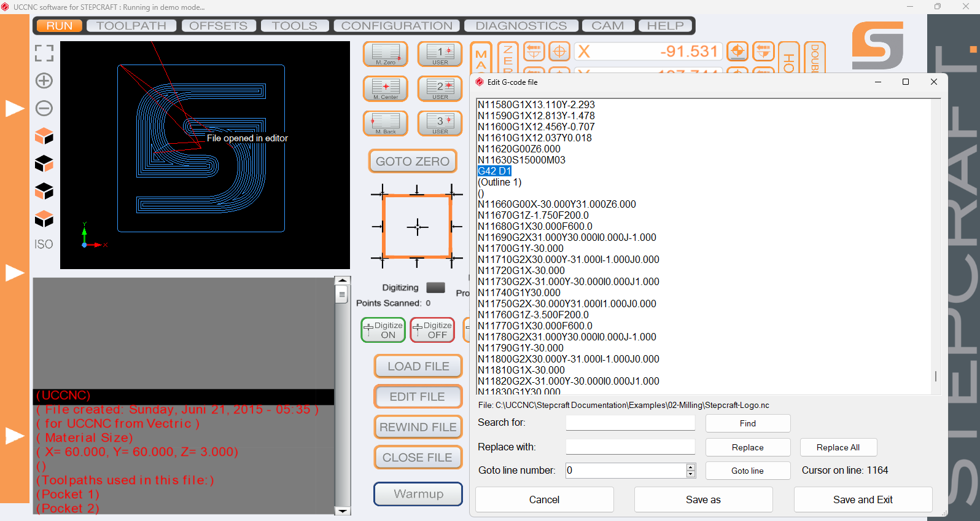The height and width of the screenshot is (521, 980).
Task: Turn Digitize ON
Action: [x=383, y=330]
